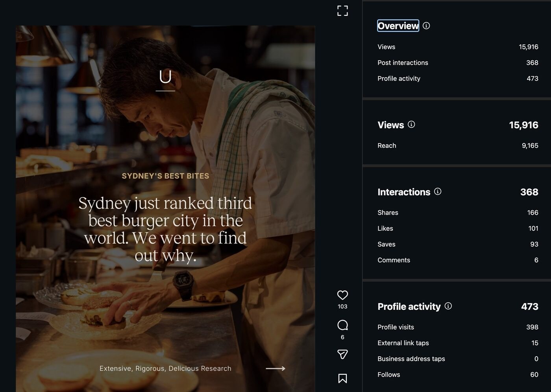The image size is (551, 392).
Task: Click the Profile activity section heading
Action: tap(409, 307)
